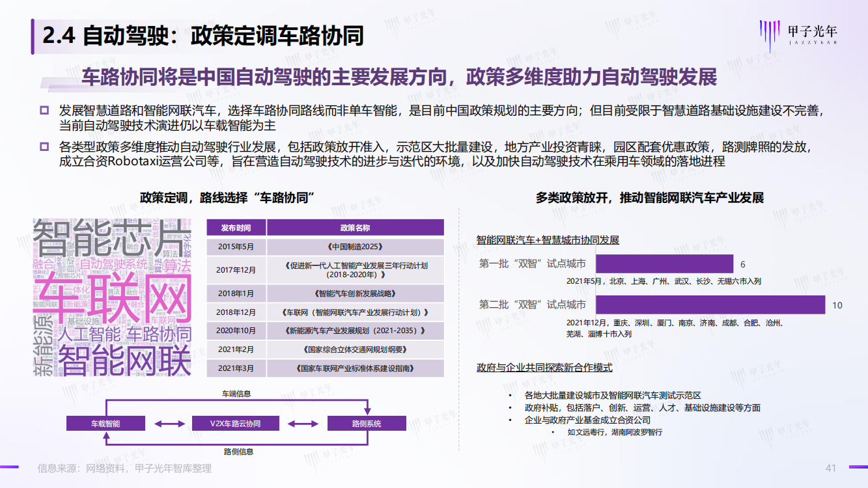
Task: Click the purple bar with value 6
Action: point(664,264)
